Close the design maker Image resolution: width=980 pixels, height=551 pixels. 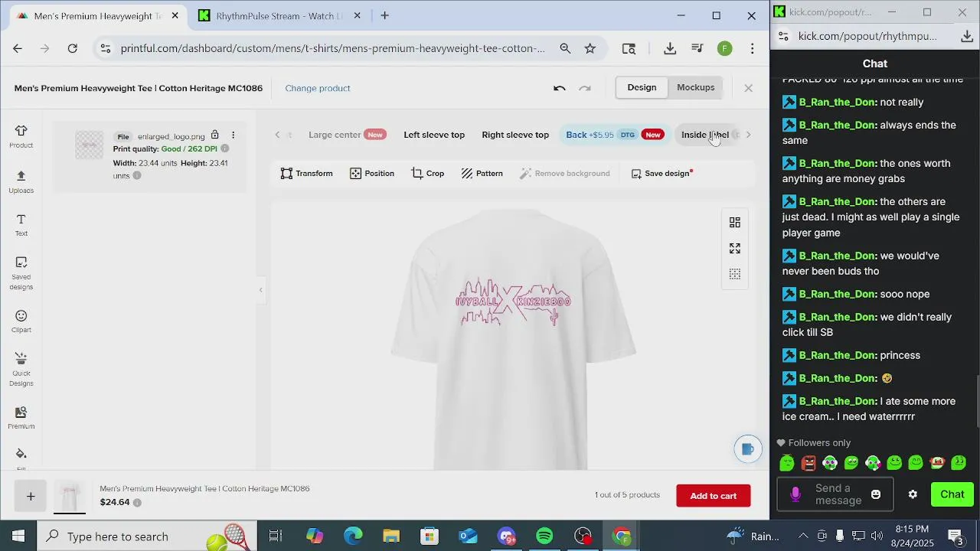tap(749, 88)
